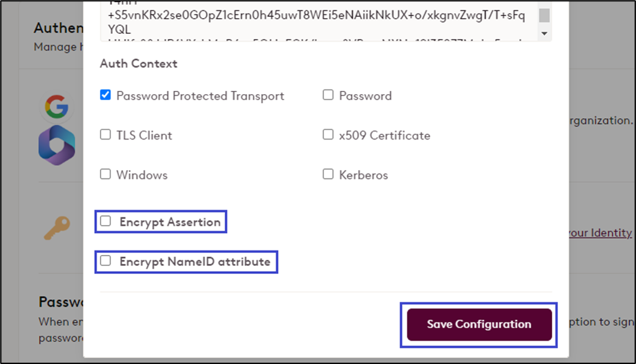Tick the TLS Client checkbox

coord(105,135)
